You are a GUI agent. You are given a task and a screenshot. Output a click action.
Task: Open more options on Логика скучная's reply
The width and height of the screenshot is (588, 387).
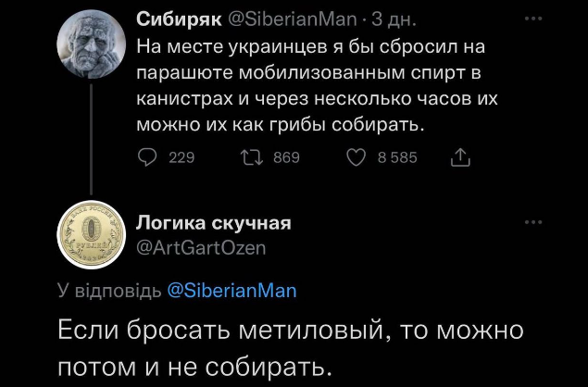coord(534,222)
